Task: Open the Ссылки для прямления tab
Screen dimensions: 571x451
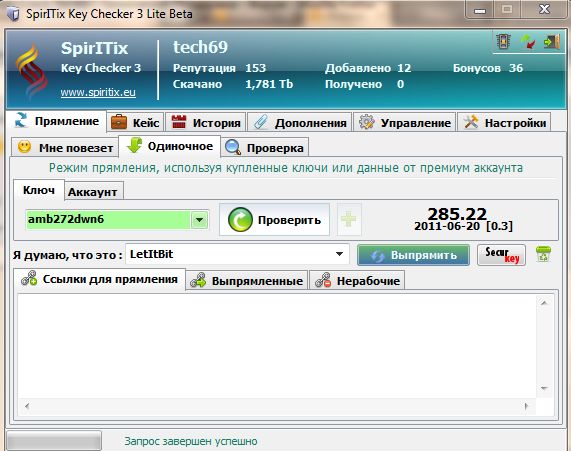Action: pyautogui.click(x=99, y=279)
